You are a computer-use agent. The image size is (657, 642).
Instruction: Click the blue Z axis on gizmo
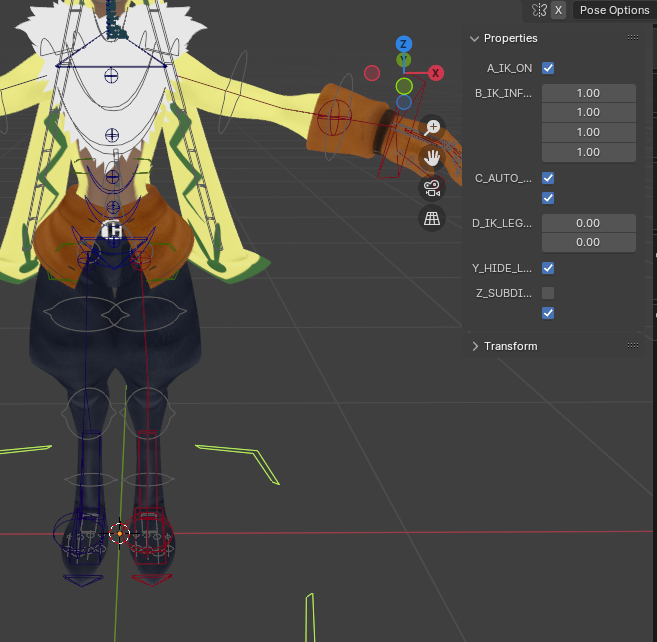(404, 44)
